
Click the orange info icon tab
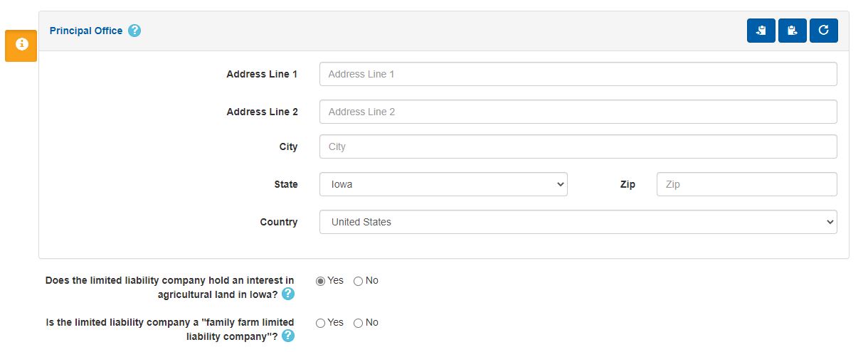(21, 45)
